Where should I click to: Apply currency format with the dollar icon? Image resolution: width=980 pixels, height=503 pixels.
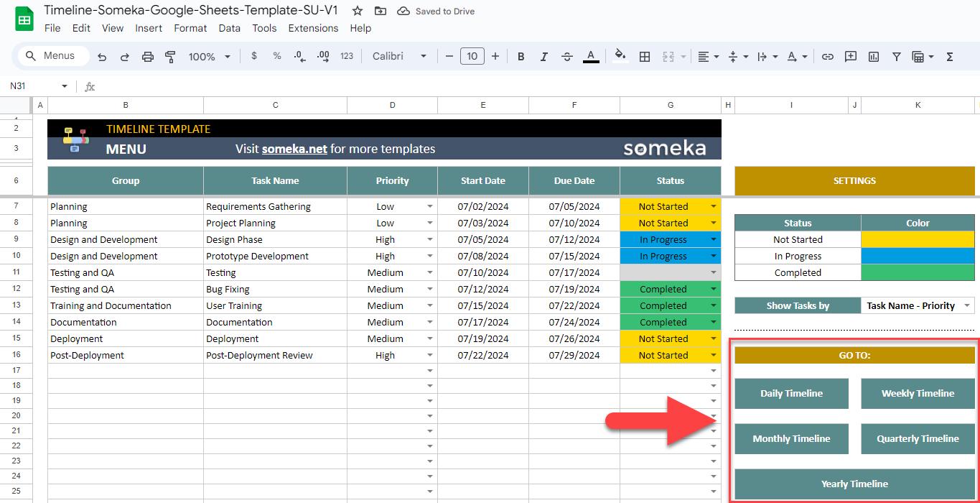pos(253,55)
